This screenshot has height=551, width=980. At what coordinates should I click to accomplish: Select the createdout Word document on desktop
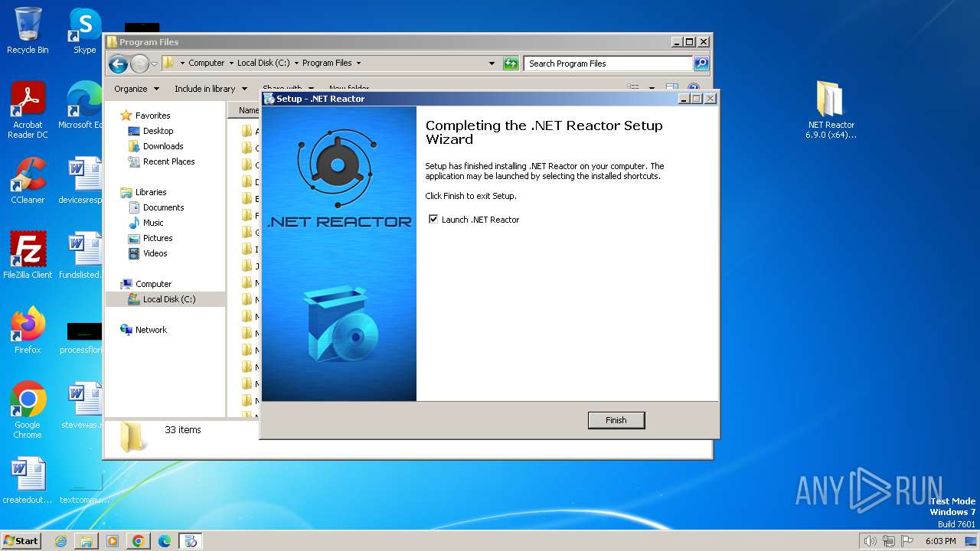pos(28,481)
